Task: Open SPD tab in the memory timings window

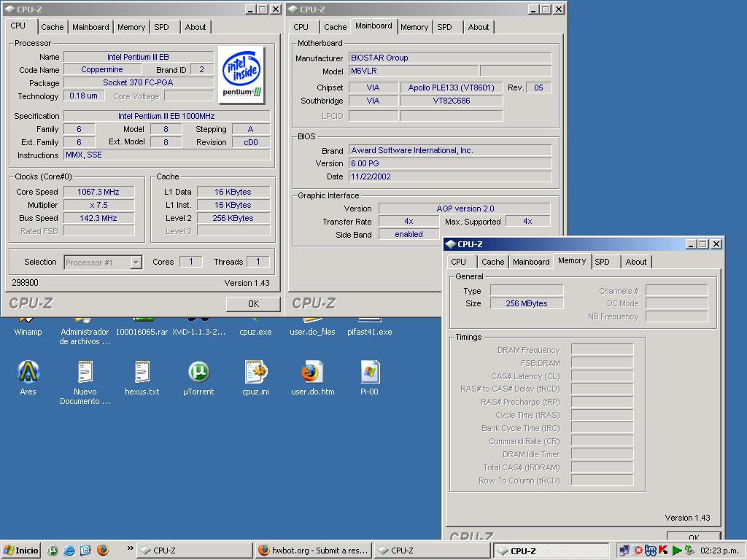Action: pyautogui.click(x=602, y=262)
